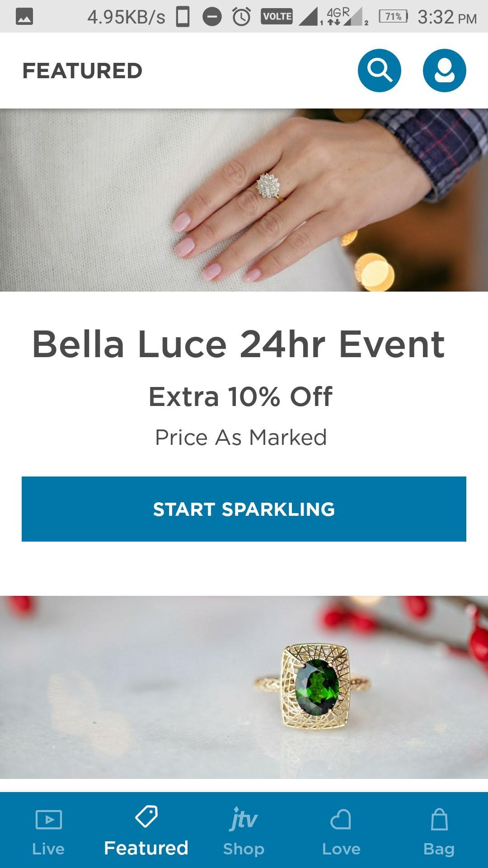This screenshot has width=488, height=868.
Task: Go to the Bag tab label
Action: click(x=439, y=849)
